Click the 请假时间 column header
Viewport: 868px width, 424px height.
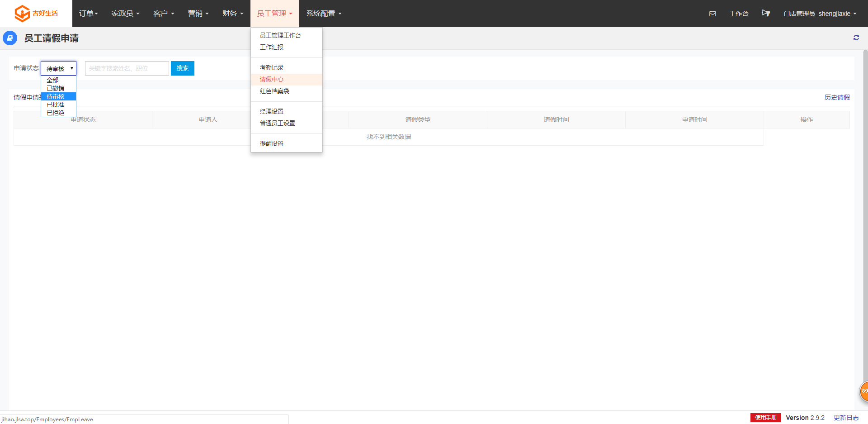click(556, 119)
